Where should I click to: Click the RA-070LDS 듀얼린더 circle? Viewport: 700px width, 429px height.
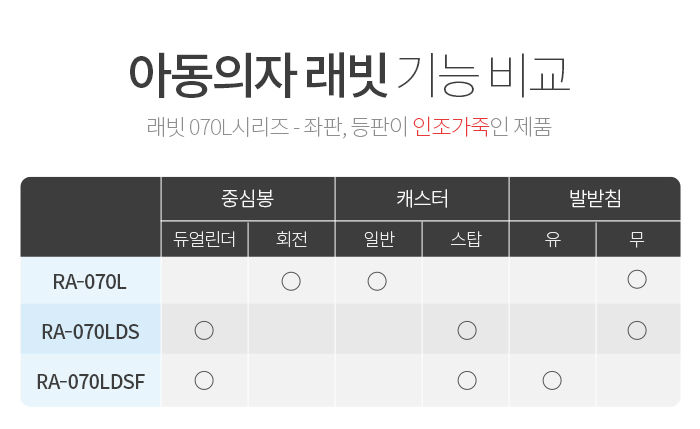[204, 331]
